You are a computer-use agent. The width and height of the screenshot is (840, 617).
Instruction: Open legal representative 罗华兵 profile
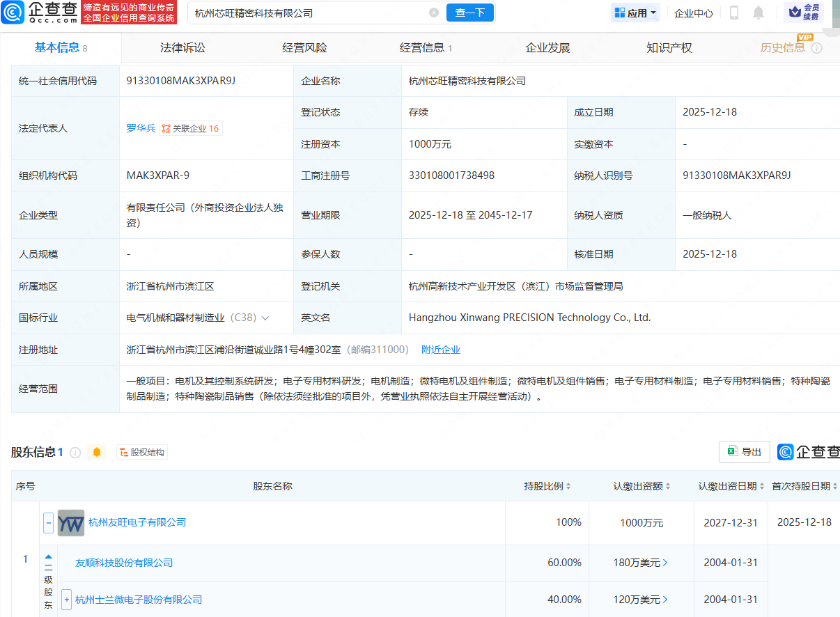tap(141, 128)
